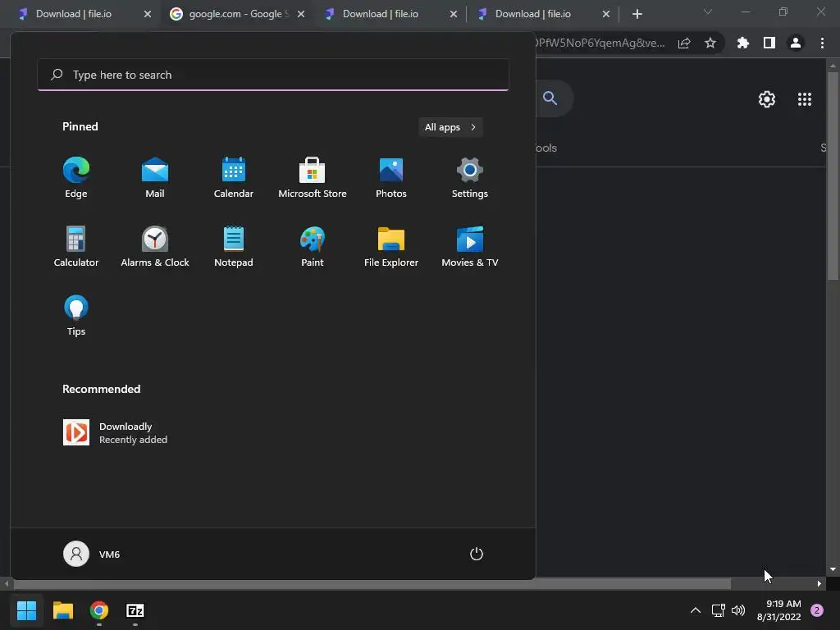This screenshot has width=840, height=630.
Task: Launch Alarms & Clock
Action: pos(155,246)
